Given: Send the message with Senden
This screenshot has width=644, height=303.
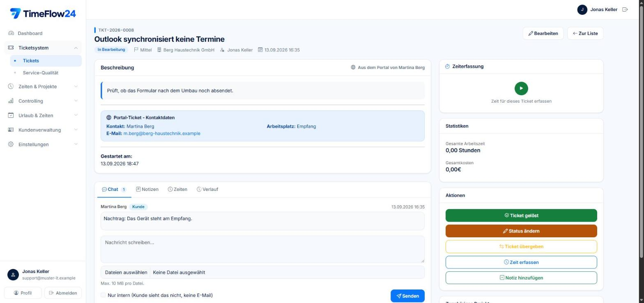Looking at the screenshot, I should 407,296.
